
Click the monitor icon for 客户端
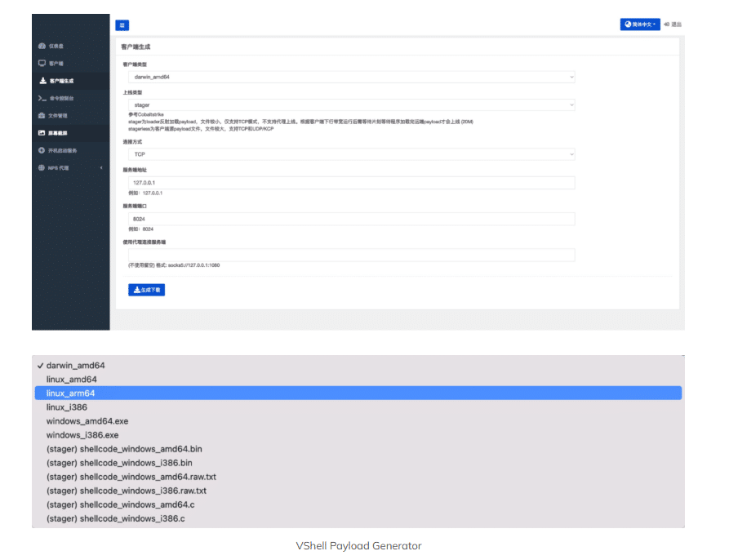coord(42,63)
